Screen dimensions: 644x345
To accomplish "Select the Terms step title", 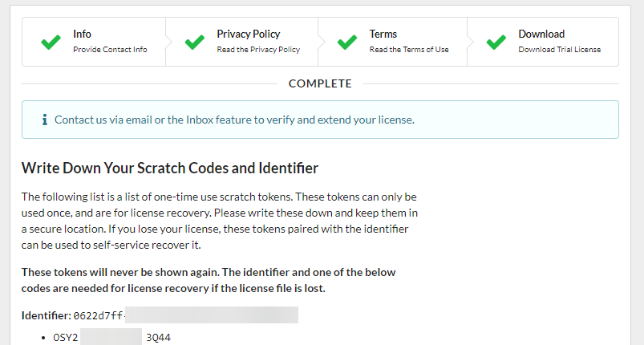I will [x=383, y=34].
